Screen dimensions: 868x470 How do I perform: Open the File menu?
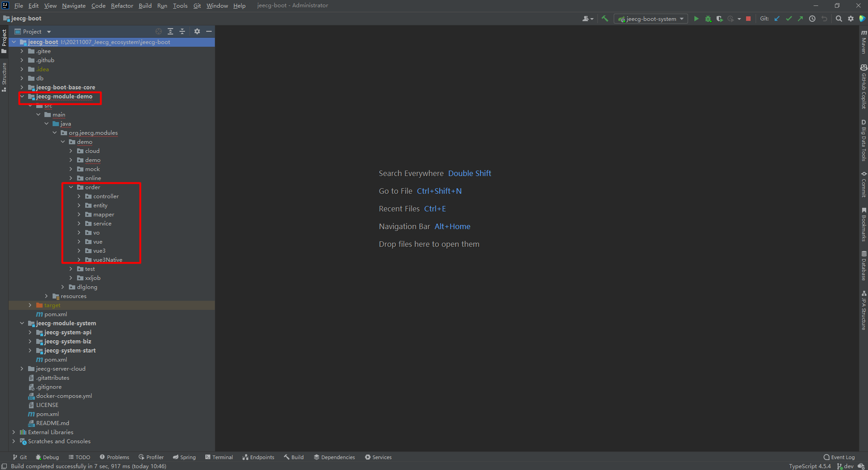coord(19,5)
